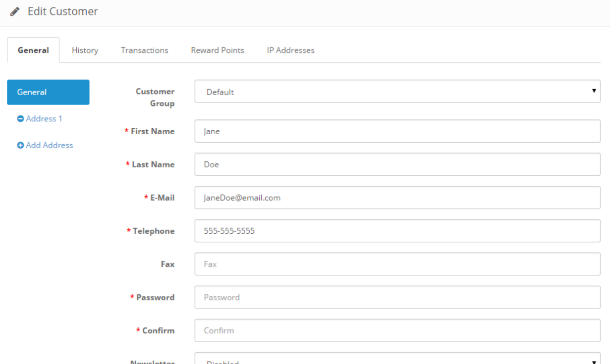Select the Telephone input field
The image size is (610, 364).
[397, 231]
